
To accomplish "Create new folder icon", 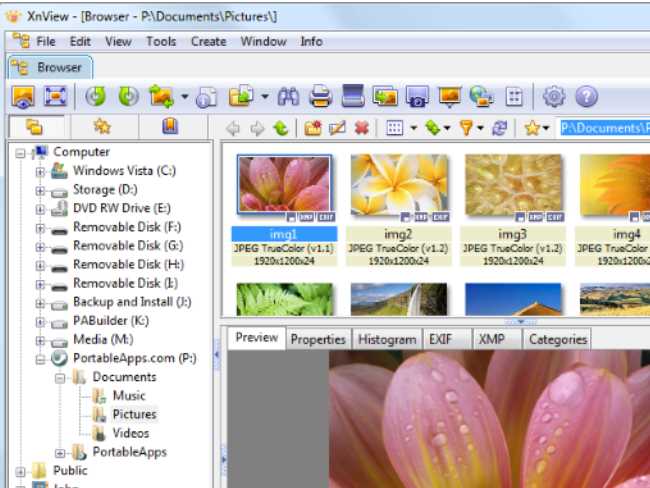I will (313, 128).
